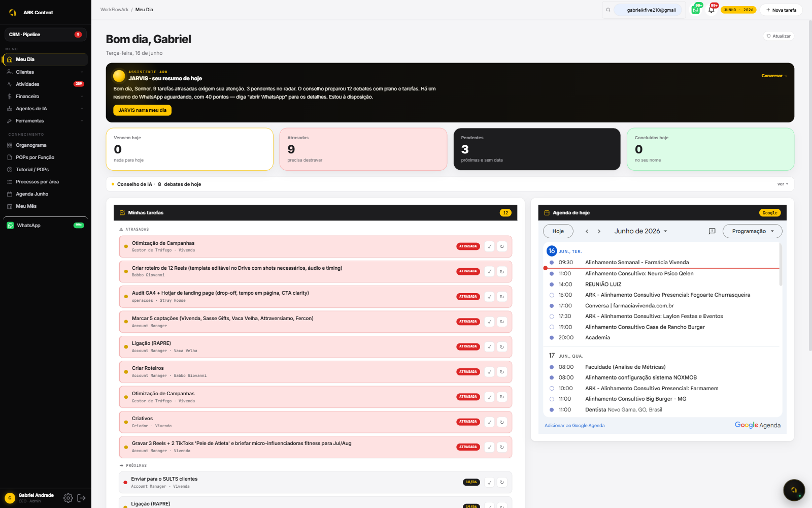Open the Programação view dropdown
Screen dimensions: 812x508
[x=753, y=231]
